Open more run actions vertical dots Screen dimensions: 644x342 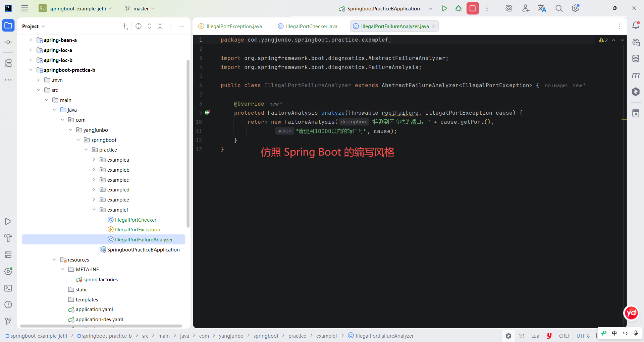pyautogui.click(x=487, y=8)
